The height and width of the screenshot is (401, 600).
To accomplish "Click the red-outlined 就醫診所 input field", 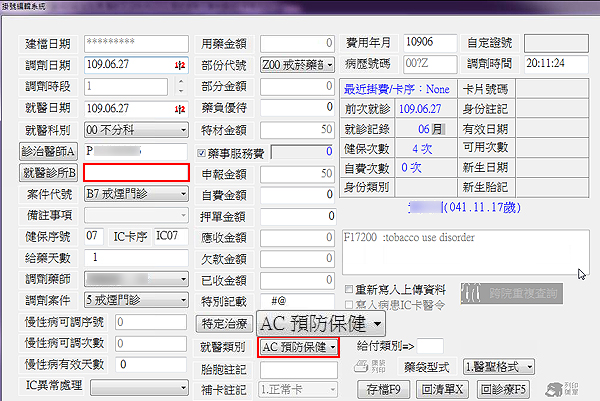I will pos(135,172).
